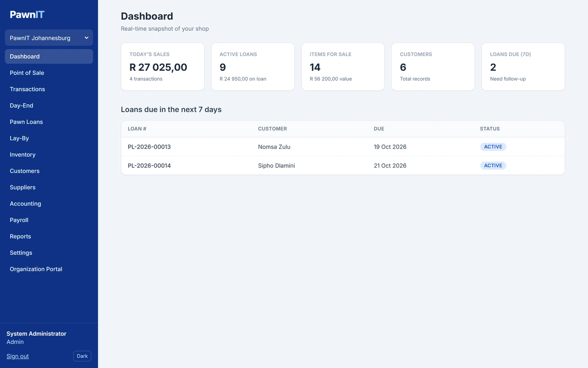
Task: Click the CUSTOMER column header
Action: (272, 129)
